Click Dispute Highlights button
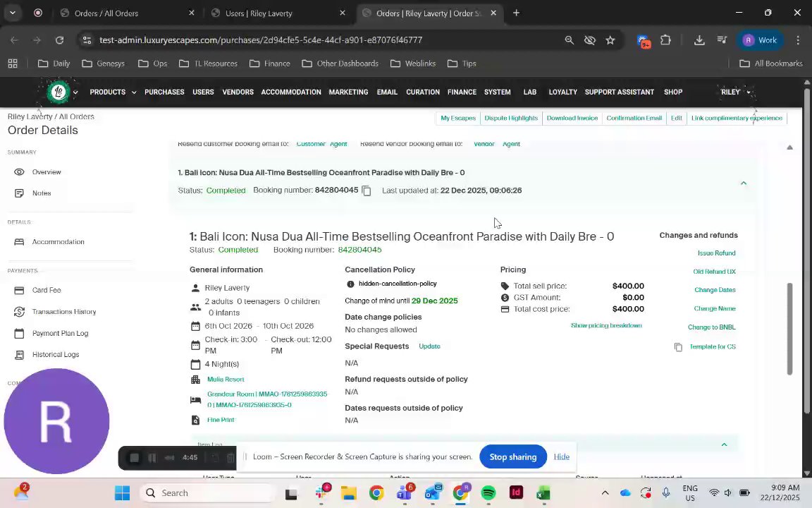Viewport: 812px width, 508px height. click(x=511, y=119)
